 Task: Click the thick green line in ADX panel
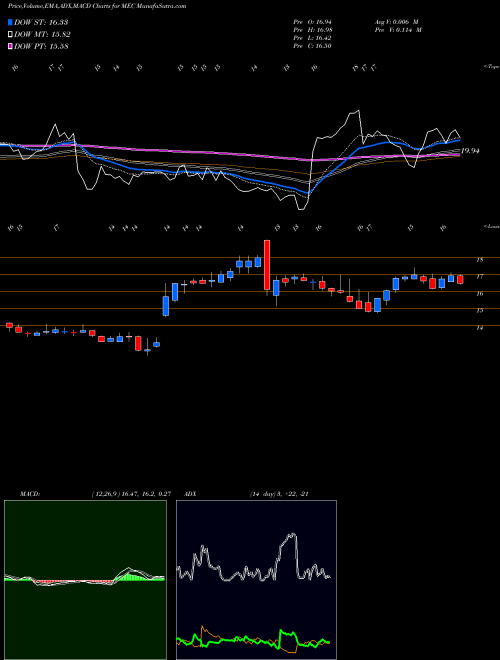pyautogui.click(x=253, y=639)
